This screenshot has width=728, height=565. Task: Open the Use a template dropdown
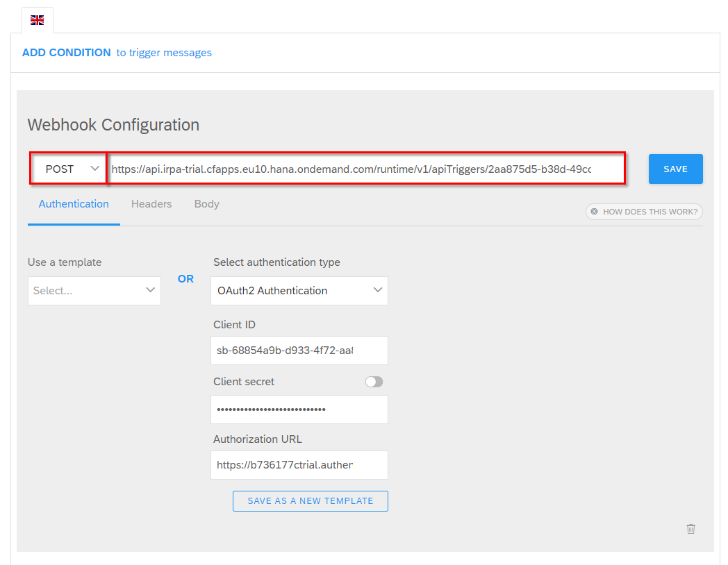(94, 291)
